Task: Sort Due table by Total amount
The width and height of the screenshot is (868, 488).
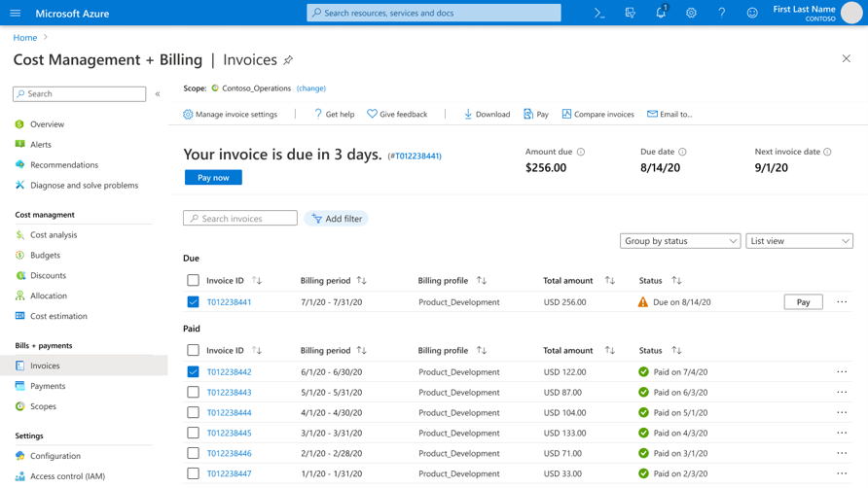Action: 609,281
